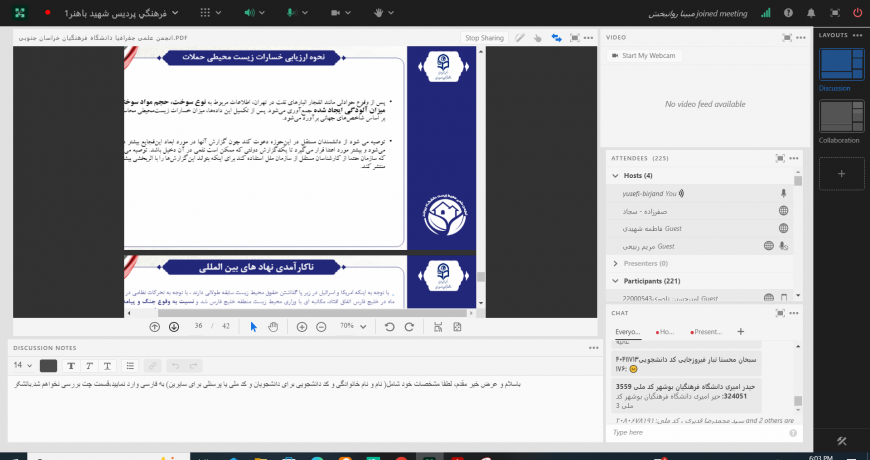Expand the Presenters (0) group

pyautogui.click(x=615, y=264)
